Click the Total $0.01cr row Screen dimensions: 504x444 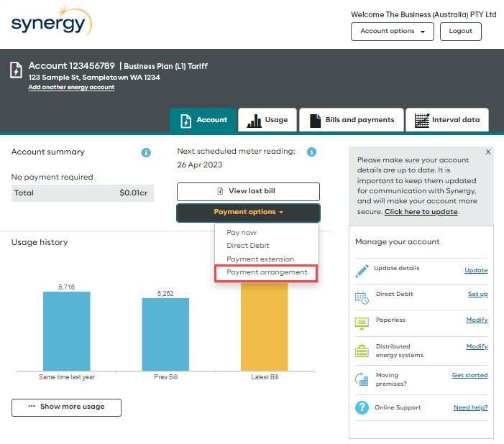coord(83,193)
